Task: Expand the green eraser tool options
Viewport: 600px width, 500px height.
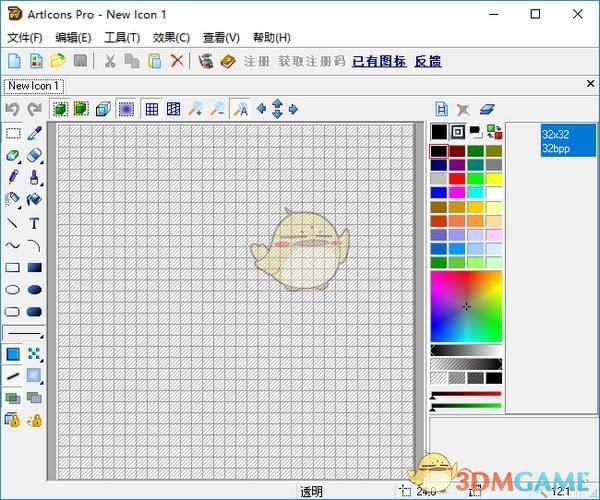Action: pos(19,163)
